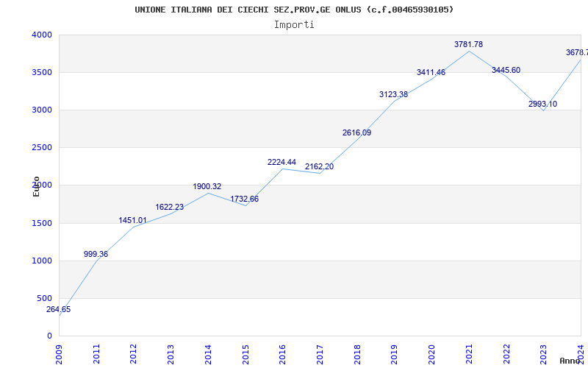Click the x-axis year 2017
Viewport: 588px width, 368px height.
pyautogui.click(x=320, y=355)
